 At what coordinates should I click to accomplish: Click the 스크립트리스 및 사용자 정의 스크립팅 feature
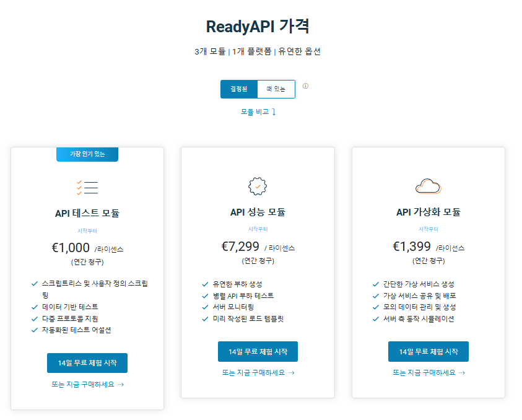(95, 289)
